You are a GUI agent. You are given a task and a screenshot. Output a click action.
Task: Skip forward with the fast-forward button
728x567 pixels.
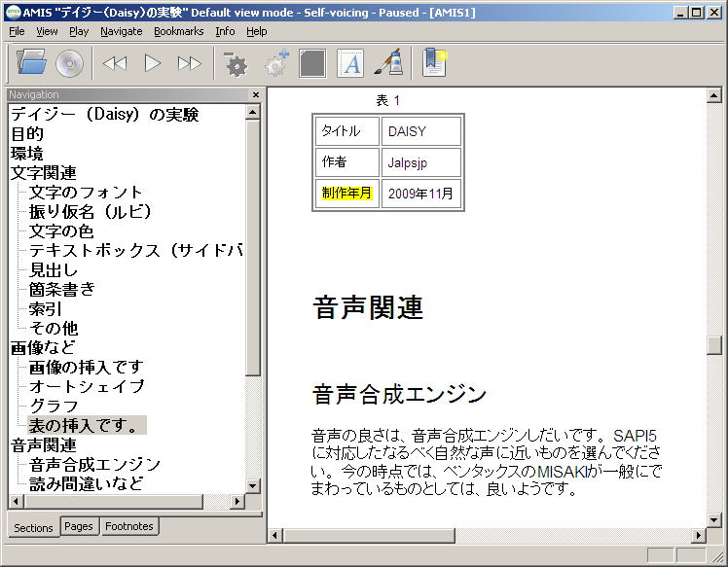(x=190, y=63)
